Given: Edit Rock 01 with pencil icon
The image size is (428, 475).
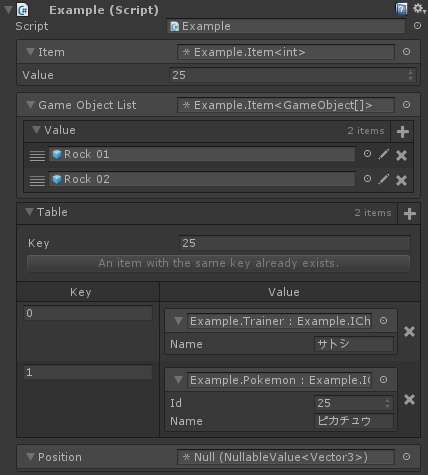Looking at the screenshot, I should coord(384,154).
